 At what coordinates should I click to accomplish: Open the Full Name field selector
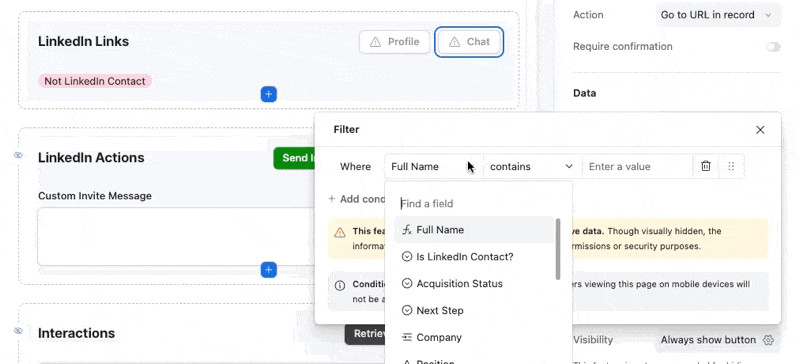point(434,166)
